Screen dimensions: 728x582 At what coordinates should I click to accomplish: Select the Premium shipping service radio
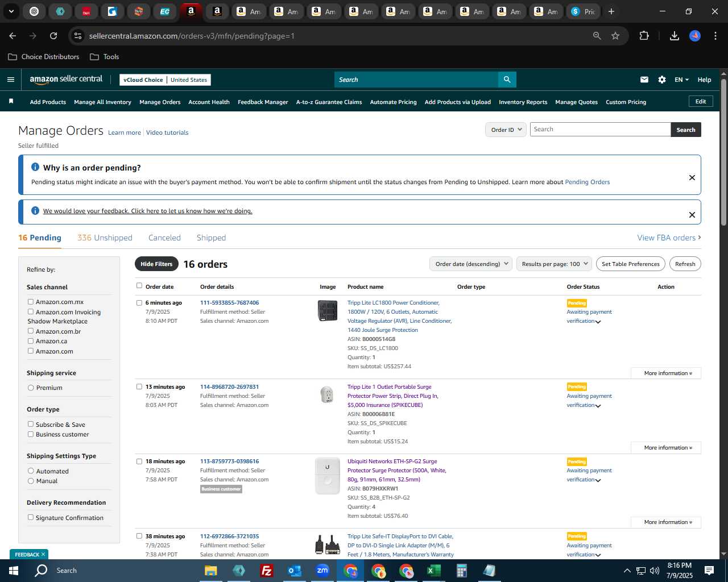(x=31, y=388)
